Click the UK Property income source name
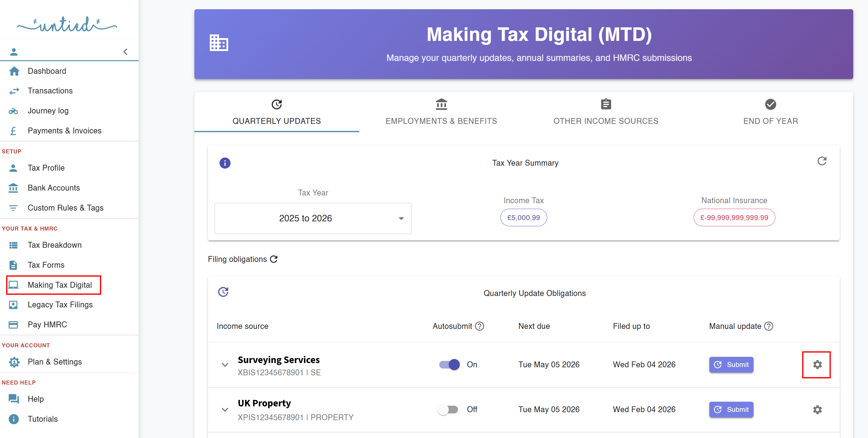868x438 pixels. (264, 403)
